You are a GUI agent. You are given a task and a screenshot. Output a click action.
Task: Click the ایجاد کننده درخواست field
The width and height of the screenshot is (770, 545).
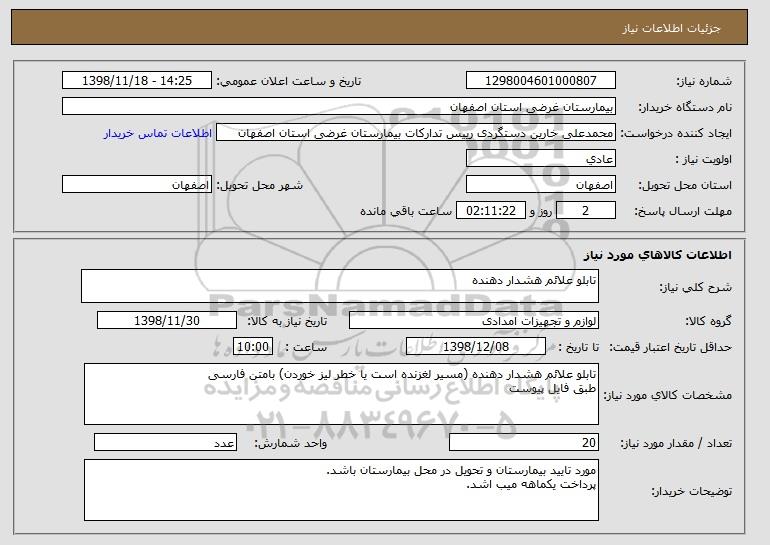point(416,133)
